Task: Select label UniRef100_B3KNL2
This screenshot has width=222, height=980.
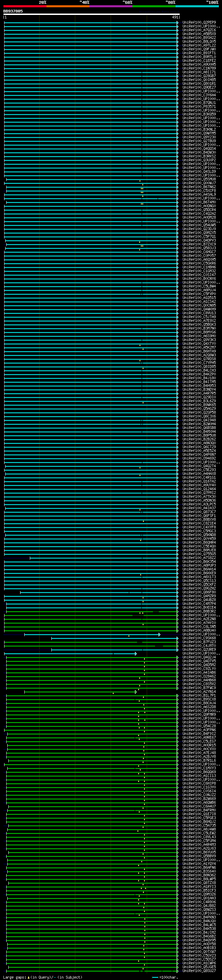Action: pos(199,129)
